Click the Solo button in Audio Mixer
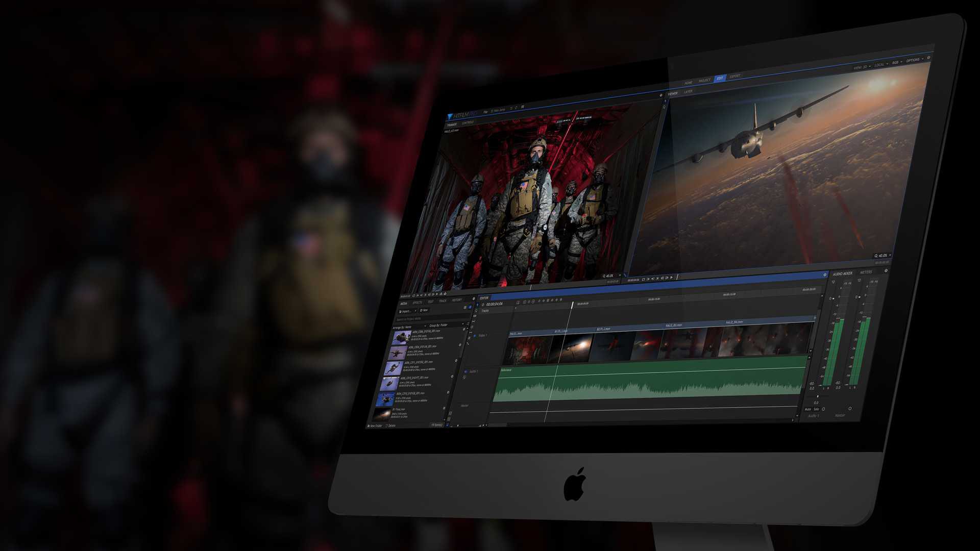Viewport: 980px width, 551px height. click(x=816, y=409)
